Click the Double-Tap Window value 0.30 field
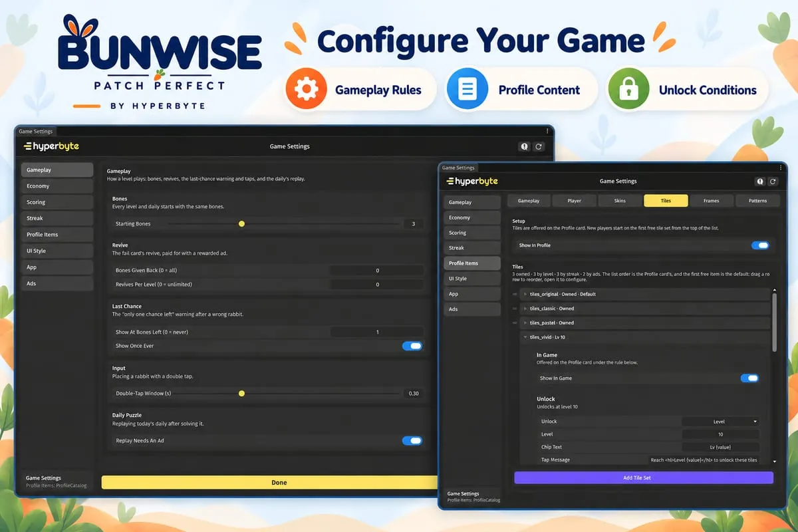The height and width of the screenshot is (532, 798). [413, 394]
